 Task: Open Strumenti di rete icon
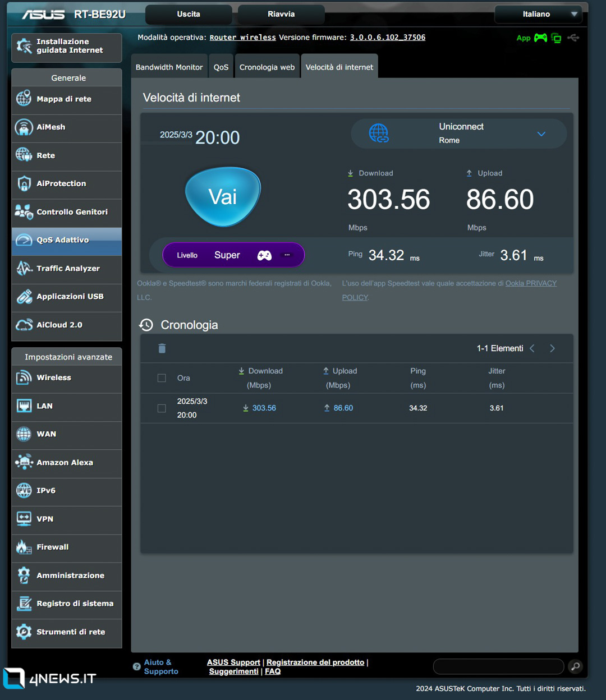[x=24, y=632]
